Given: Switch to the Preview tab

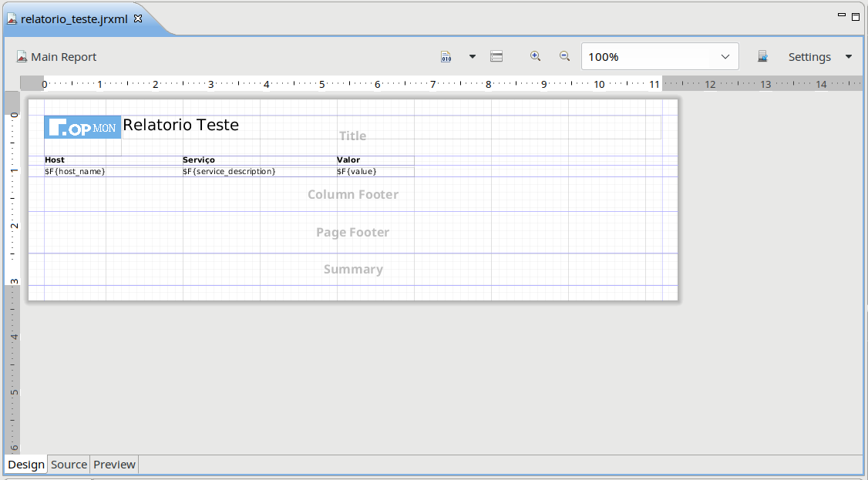Looking at the screenshot, I should click(114, 465).
